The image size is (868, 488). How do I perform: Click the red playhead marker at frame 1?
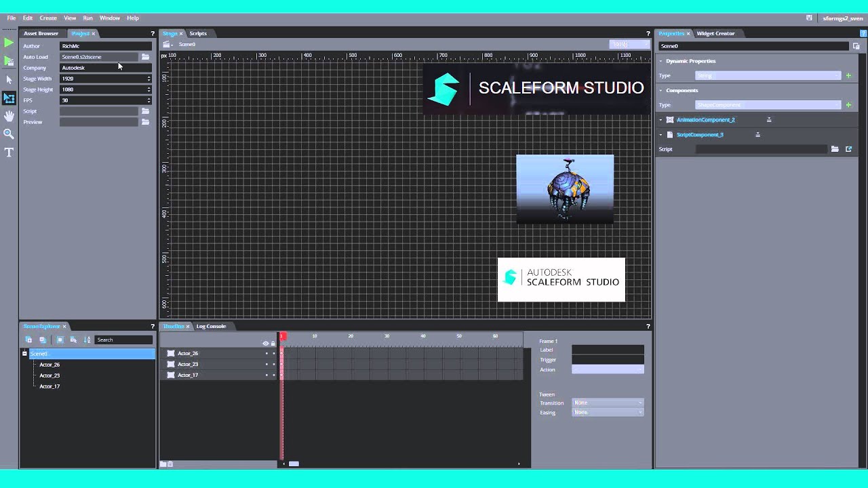tap(282, 336)
